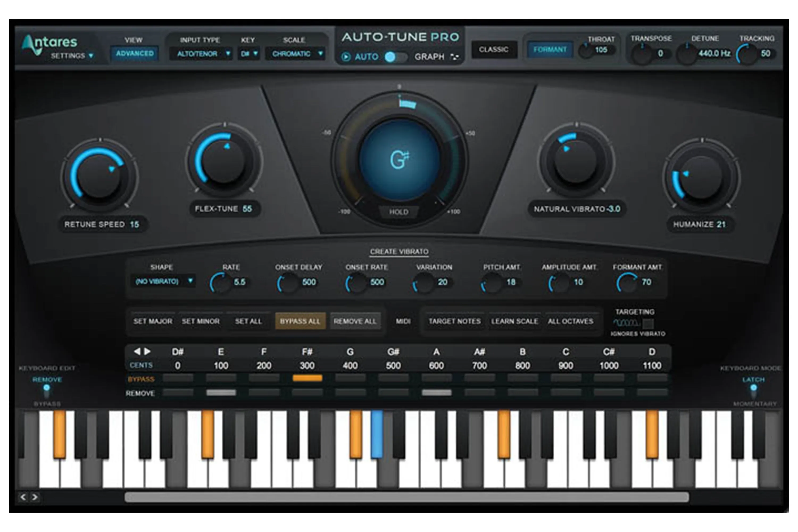Click the Amplitude Amt knob
The image size is (798, 532).
(559, 282)
